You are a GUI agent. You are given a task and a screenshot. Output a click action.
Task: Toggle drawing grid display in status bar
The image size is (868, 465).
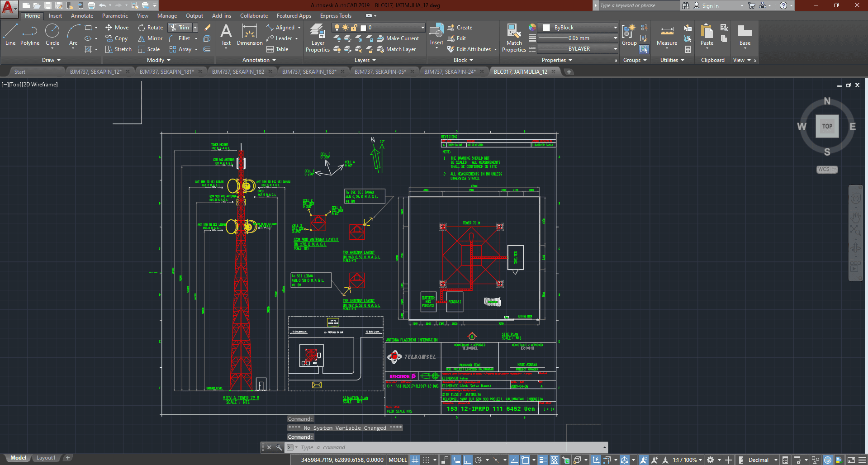point(415,460)
